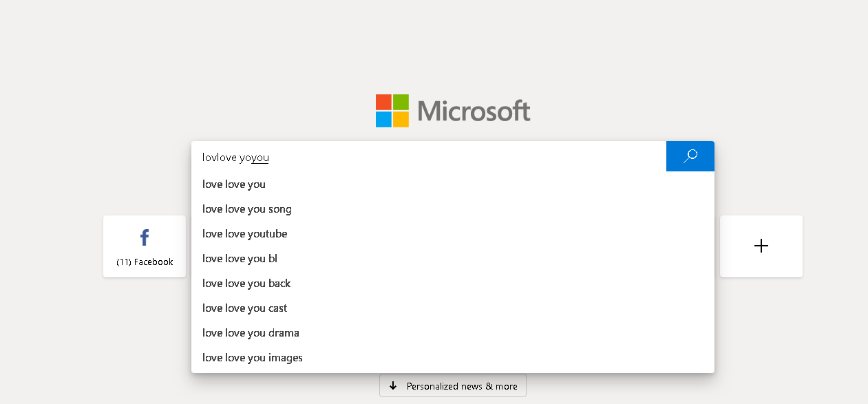The height and width of the screenshot is (404, 868).
Task: Select love love you images from suggestions
Action: coord(252,357)
